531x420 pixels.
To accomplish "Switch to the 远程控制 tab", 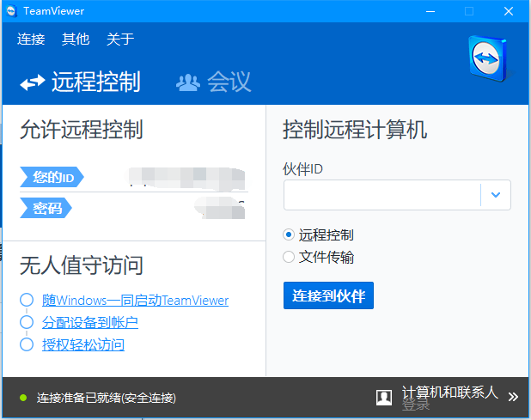I will (80, 82).
